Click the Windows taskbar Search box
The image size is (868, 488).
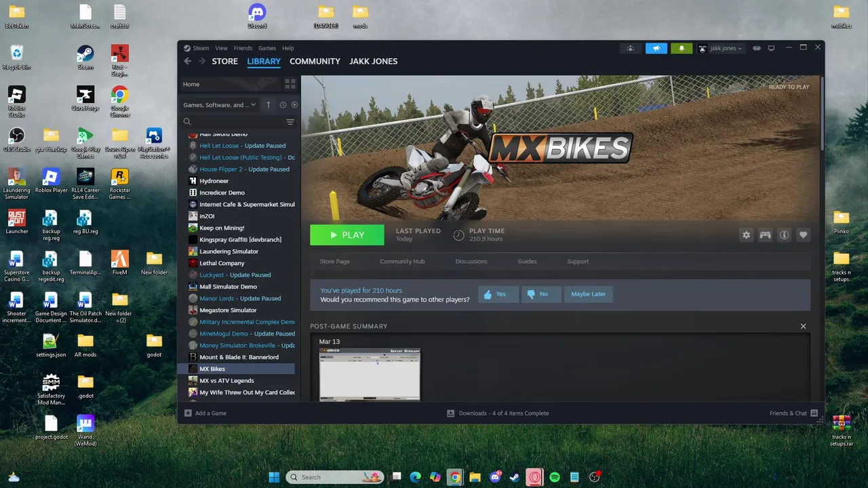[x=335, y=477]
